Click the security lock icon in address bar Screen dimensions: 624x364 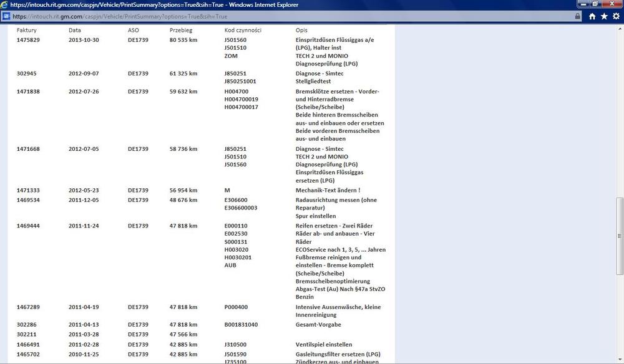click(577, 16)
